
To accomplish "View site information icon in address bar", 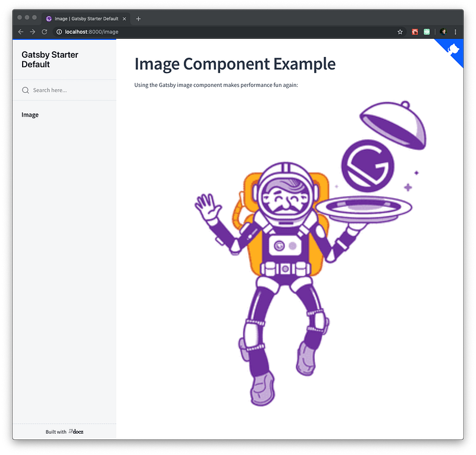I will (x=59, y=32).
